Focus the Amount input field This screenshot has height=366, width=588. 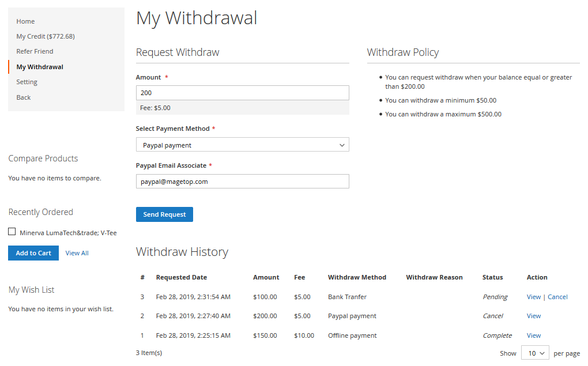(x=242, y=93)
